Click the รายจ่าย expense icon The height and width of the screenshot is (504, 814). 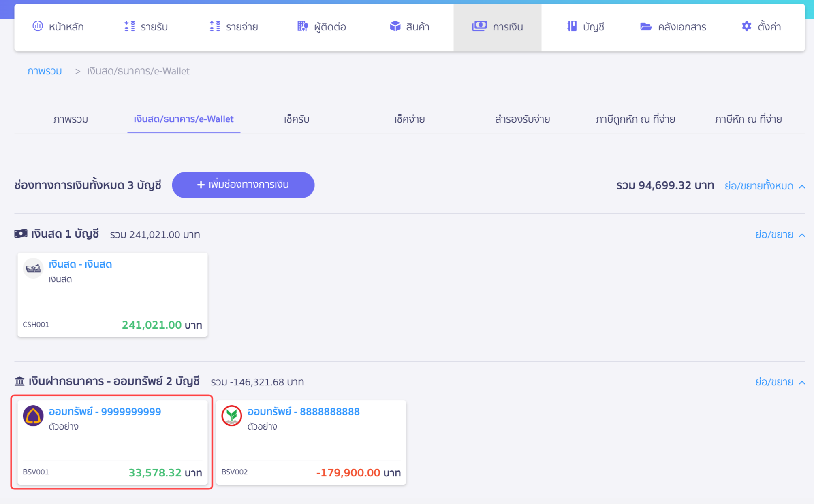tap(215, 26)
